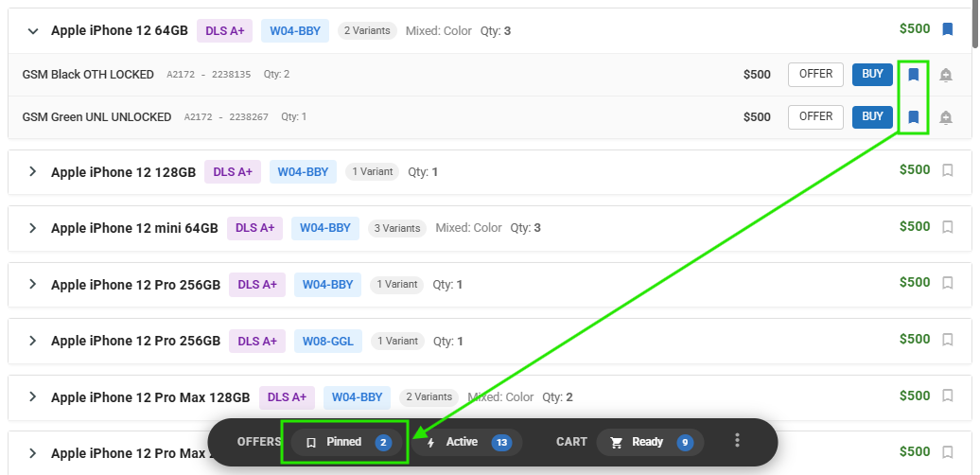Expand the iPhone 12 Pro 256GB W08-GGL group
The image size is (980, 475).
point(33,341)
